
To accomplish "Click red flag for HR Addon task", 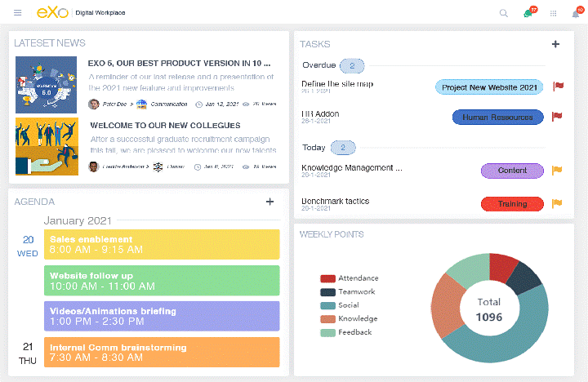I will (557, 117).
